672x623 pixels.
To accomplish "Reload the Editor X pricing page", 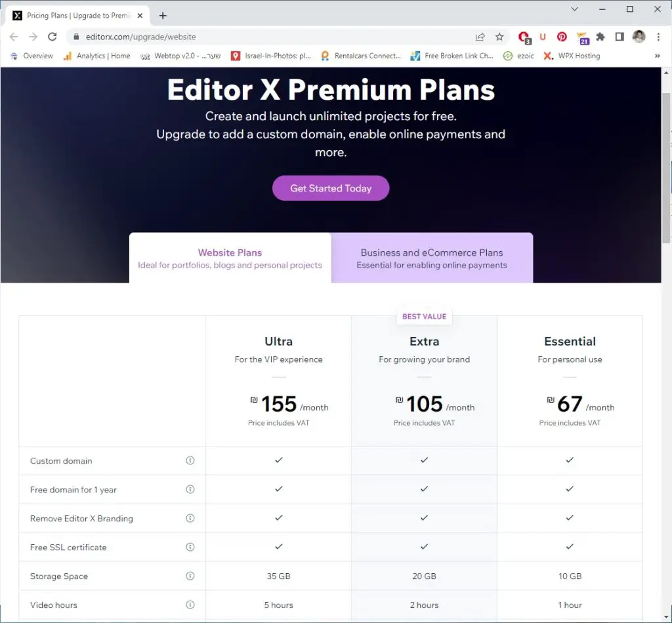I will click(x=52, y=37).
